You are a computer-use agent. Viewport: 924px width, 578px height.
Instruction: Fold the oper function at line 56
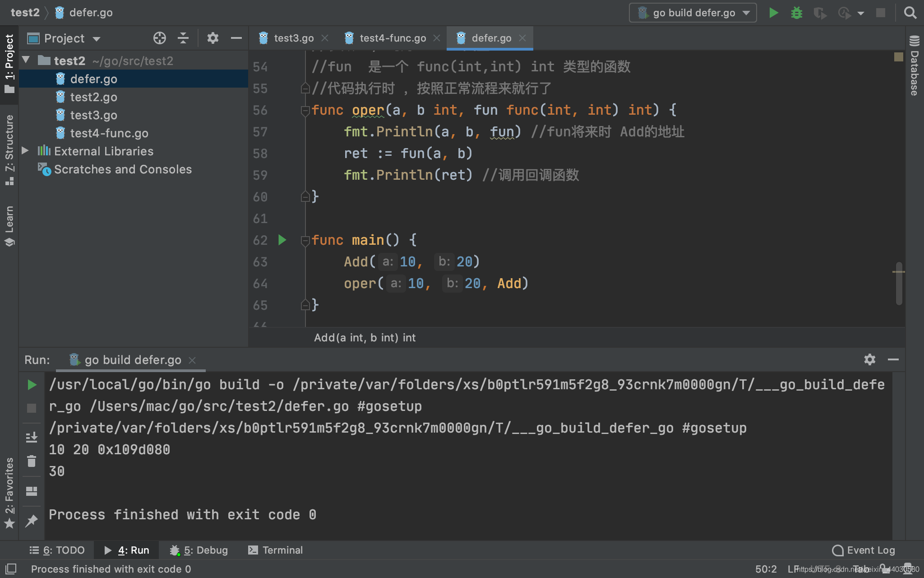coord(305,110)
